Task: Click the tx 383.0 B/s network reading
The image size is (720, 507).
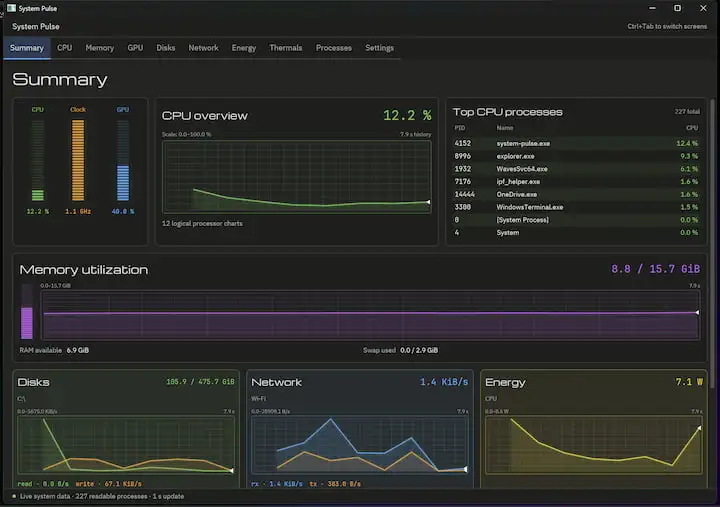Action: click(335, 484)
